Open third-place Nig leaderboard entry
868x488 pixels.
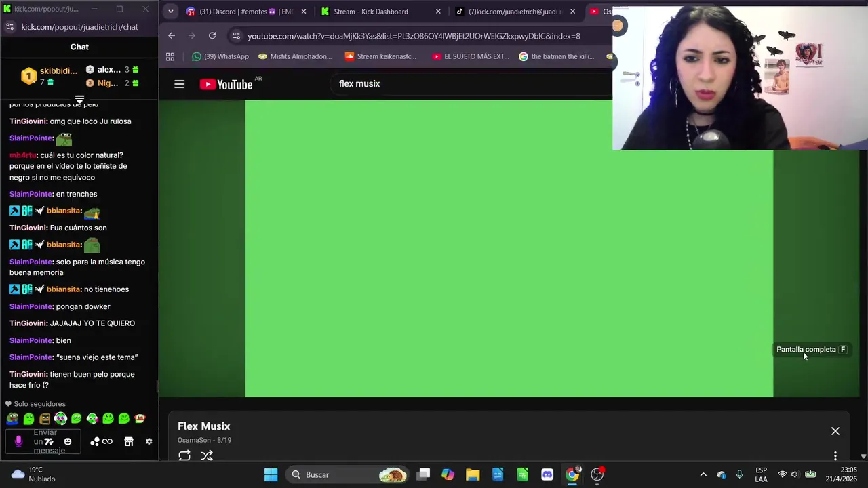point(112,83)
